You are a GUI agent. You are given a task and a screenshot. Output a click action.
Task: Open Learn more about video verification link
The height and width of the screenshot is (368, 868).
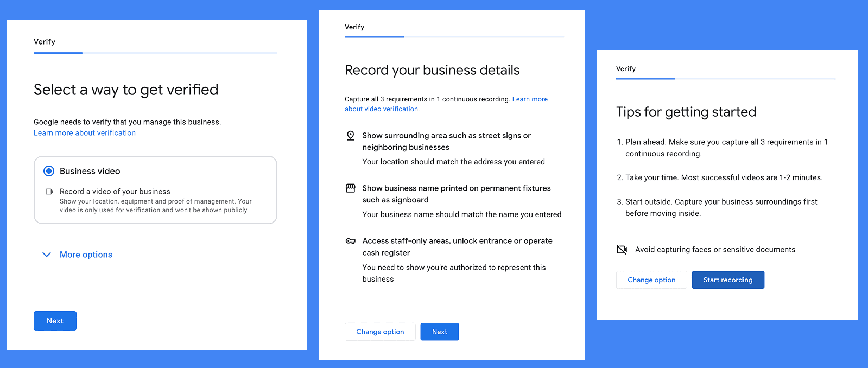tap(446, 104)
